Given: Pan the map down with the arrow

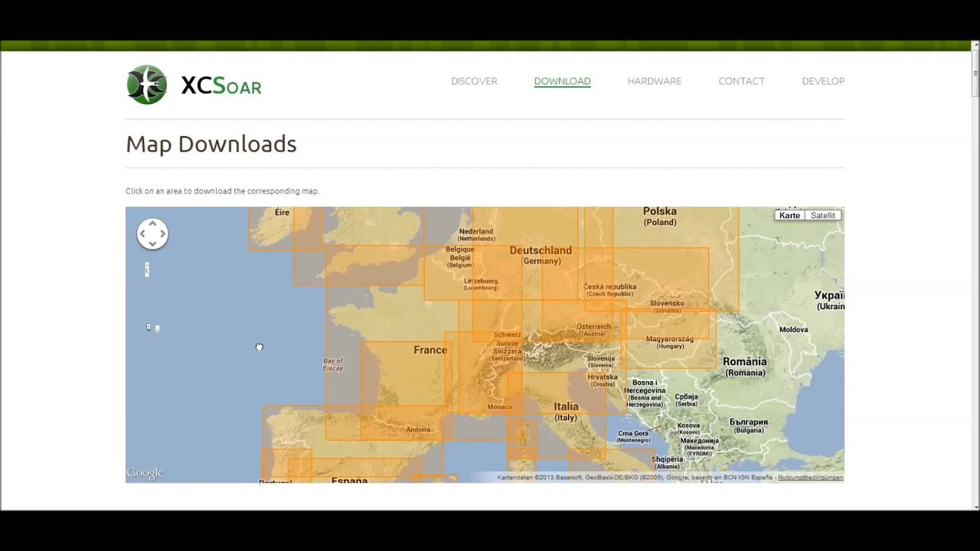Looking at the screenshot, I should [x=152, y=244].
